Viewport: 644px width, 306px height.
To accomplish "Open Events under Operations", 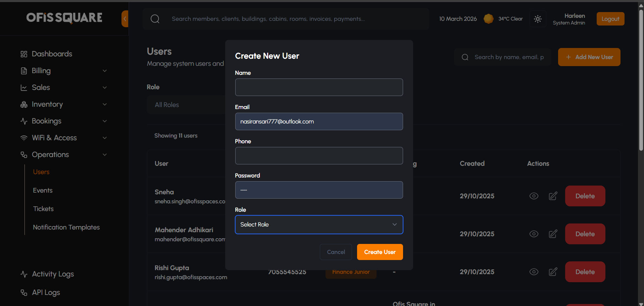I will (x=43, y=190).
